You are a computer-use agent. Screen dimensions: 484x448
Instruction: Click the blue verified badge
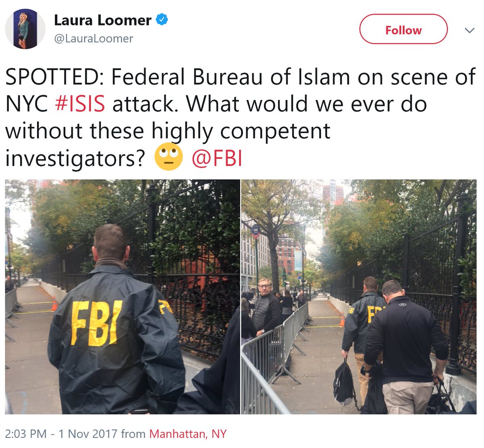pos(162,19)
